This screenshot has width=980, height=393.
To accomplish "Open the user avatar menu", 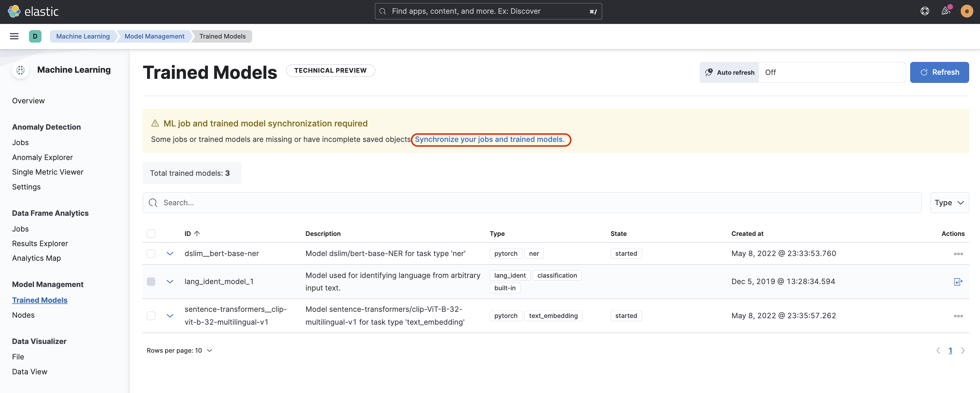I will [x=966, y=11].
